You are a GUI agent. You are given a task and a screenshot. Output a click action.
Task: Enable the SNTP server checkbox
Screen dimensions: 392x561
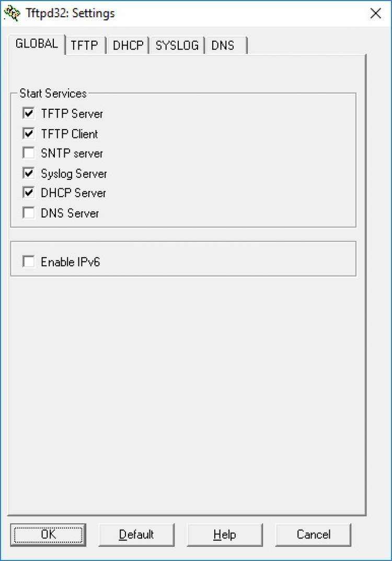click(x=28, y=153)
